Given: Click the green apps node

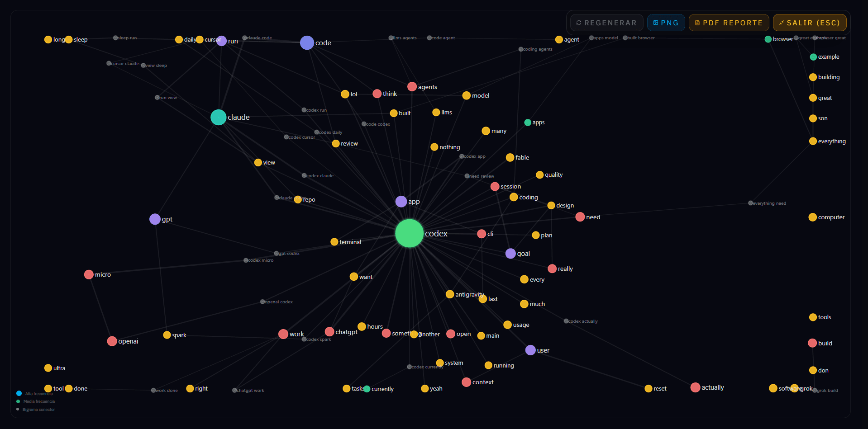Looking at the screenshot, I should [x=528, y=123].
